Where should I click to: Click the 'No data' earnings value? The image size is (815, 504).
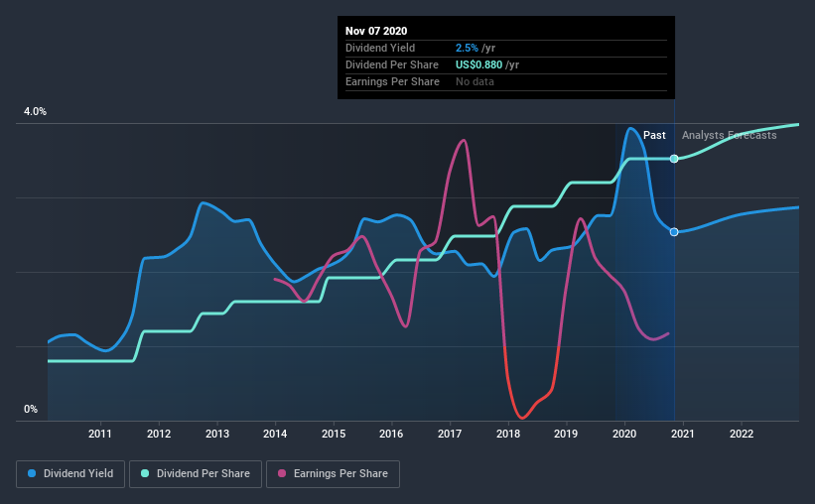click(475, 81)
